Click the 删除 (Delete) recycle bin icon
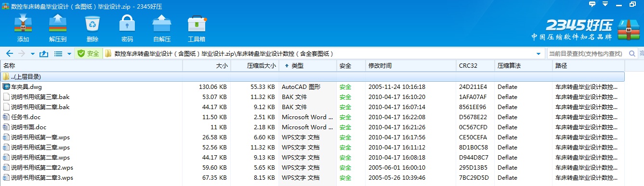This screenshot has width=644, height=186. pos(92,24)
